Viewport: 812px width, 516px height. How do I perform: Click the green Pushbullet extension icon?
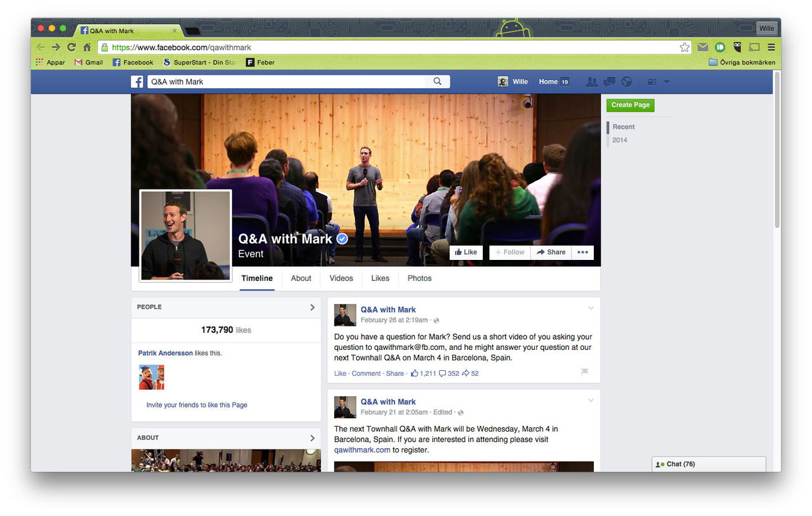pyautogui.click(x=720, y=47)
